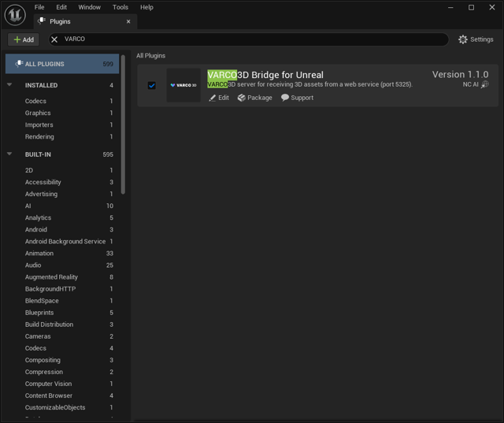Select the Graphics category
Screen dimensions: 504x423
point(62,113)
